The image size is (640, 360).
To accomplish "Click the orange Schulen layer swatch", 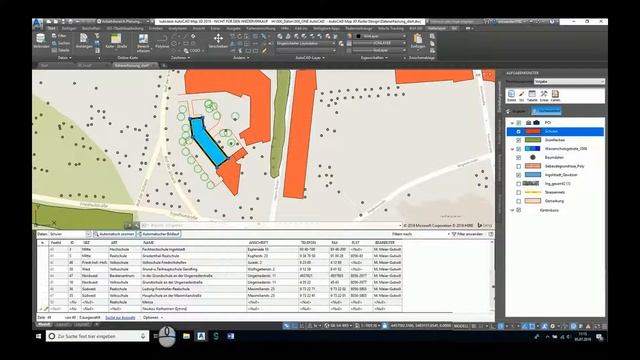I will point(533,131).
